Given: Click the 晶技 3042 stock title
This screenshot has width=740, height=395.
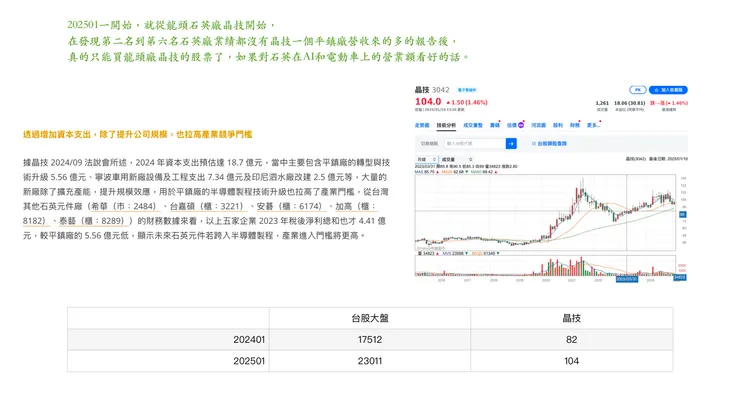Looking at the screenshot, I should (x=432, y=90).
